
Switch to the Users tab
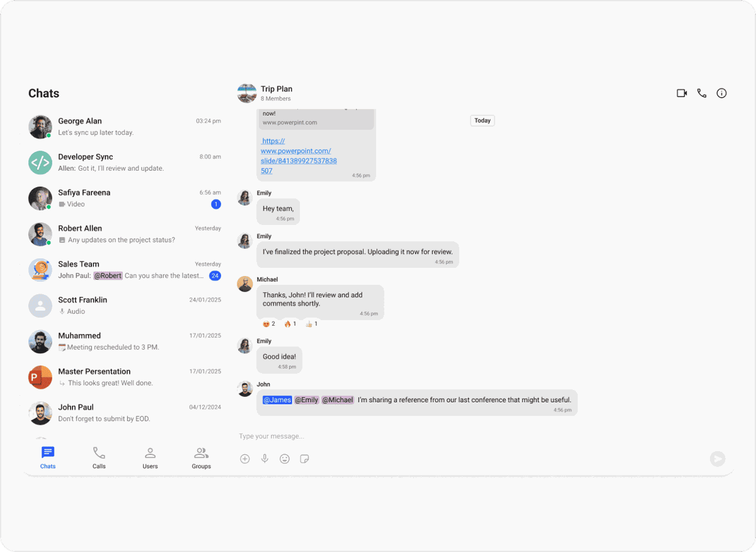[x=150, y=458]
